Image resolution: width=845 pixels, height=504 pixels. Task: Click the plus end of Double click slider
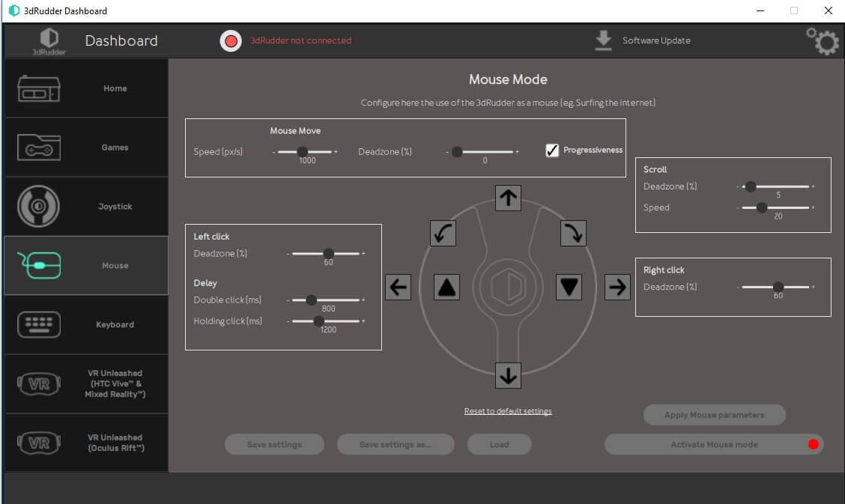[363, 300]
